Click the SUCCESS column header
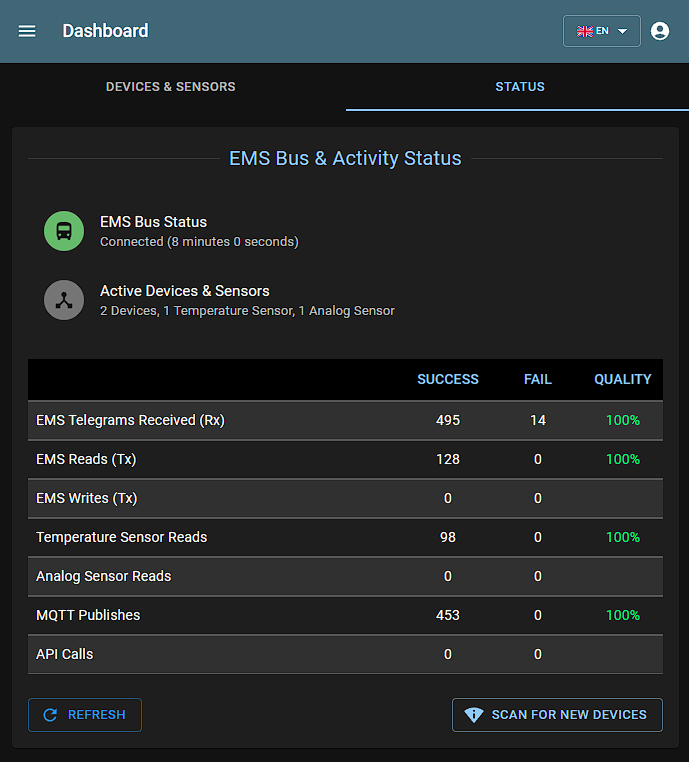689x762 pixels. click(447, 379)
